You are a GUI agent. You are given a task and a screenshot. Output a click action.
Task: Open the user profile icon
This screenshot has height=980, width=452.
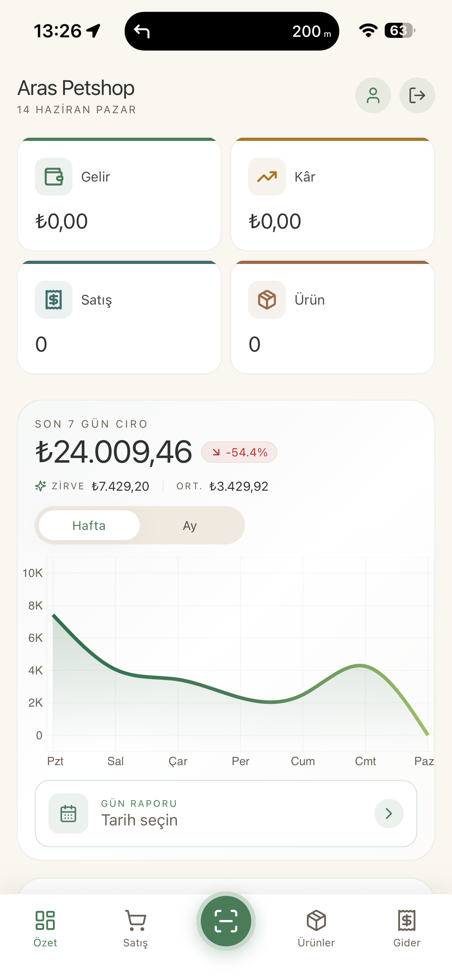[373, 95]
